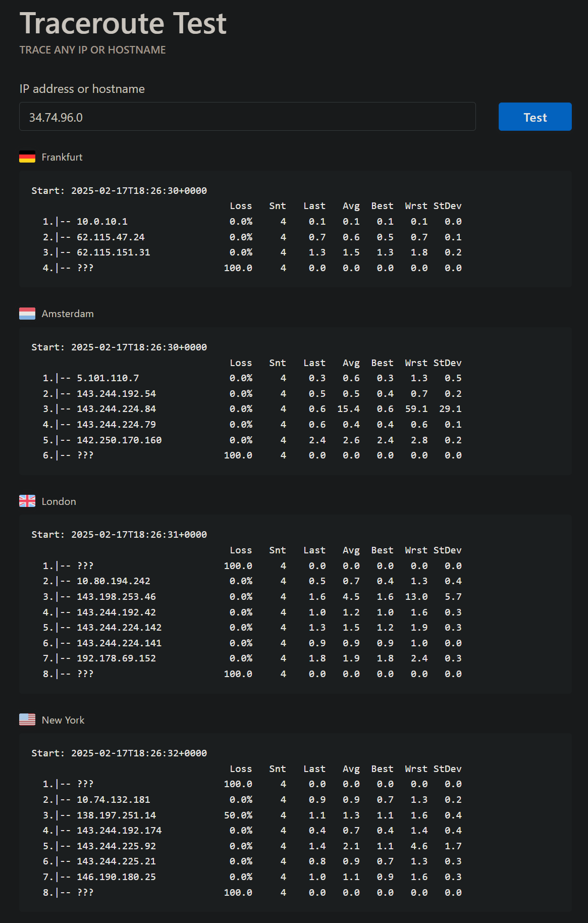Click the US flag icon next to New York
This screenshot has height=923, width=588.
tap(27, 720)
